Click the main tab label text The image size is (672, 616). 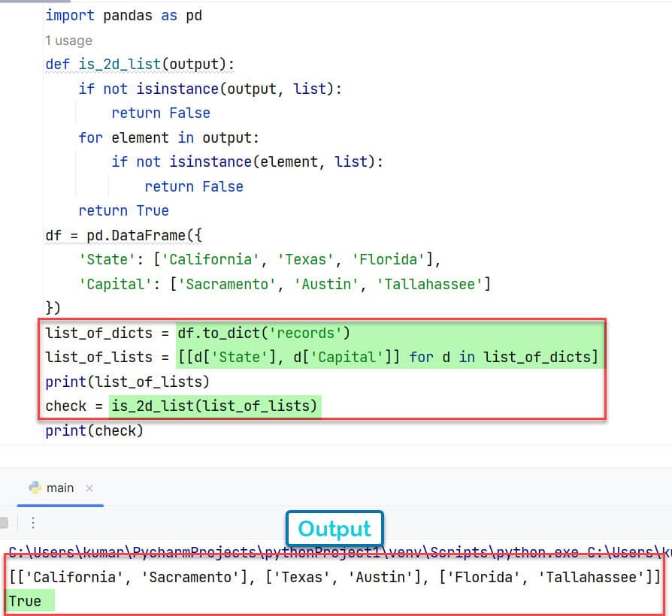point(61,488)
